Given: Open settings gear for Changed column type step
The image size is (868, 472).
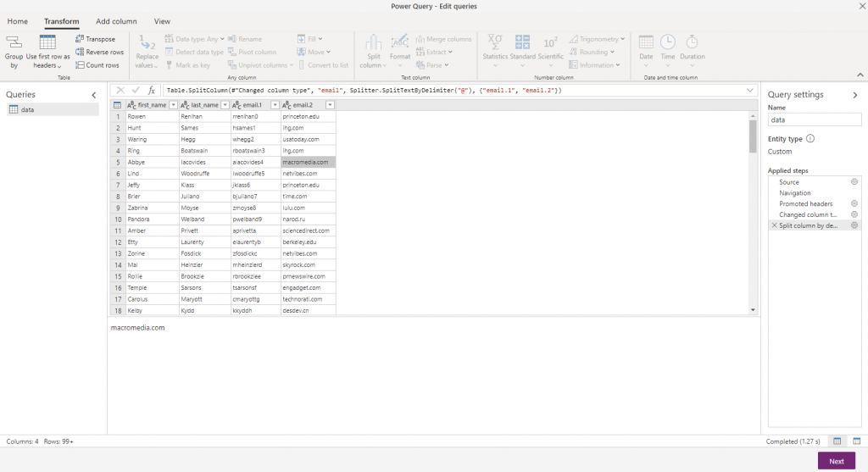Looking at the screenshot, I should pyautogui.click(x=854, y=214).
